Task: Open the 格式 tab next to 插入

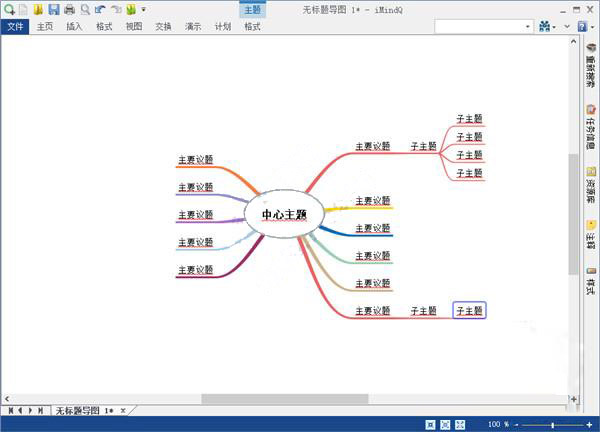Action: pos(104,26)
